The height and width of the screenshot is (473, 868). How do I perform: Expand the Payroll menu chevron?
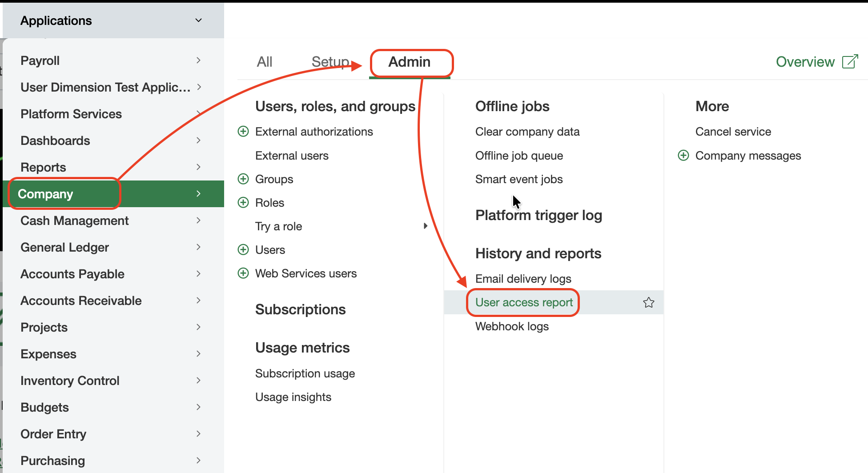coord(199,60)
